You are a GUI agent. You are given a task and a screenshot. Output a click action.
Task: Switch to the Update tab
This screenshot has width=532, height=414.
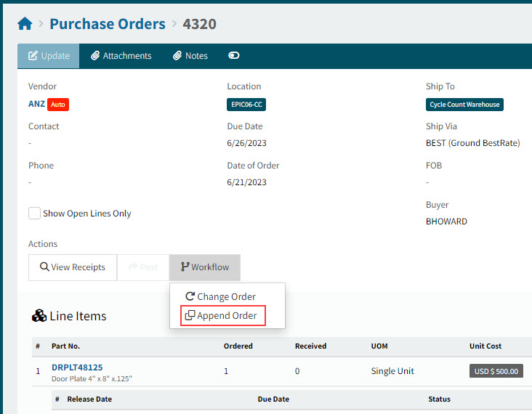tap(48, 56)
